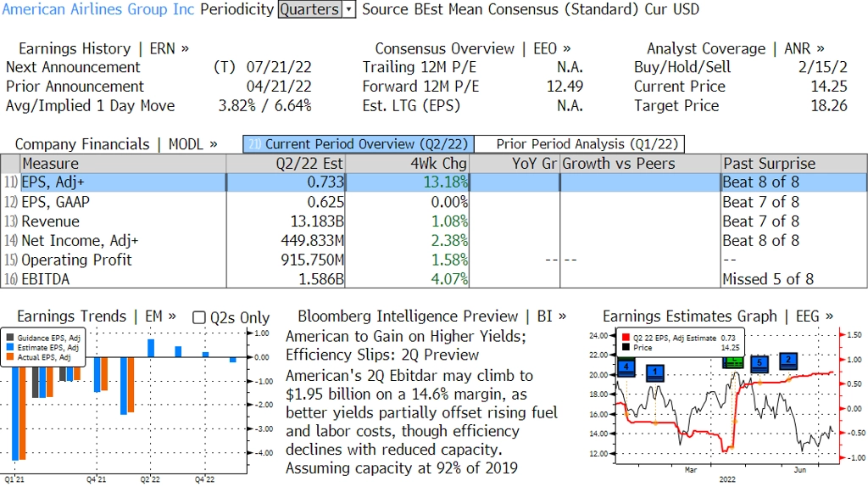Viewport: 868px width, 487px height.
Task: Enable the Q2s Only checkbox
Action: point(198,317)
